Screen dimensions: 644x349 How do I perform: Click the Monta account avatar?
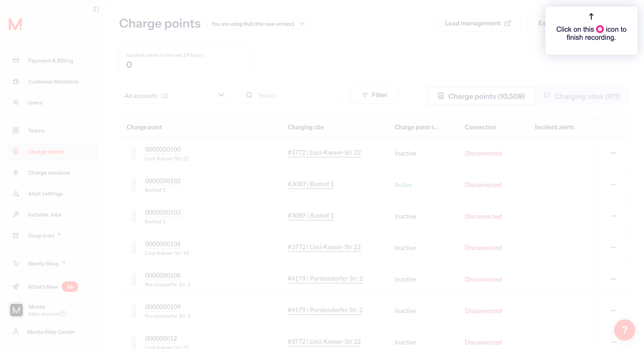(x=16, y=310)
